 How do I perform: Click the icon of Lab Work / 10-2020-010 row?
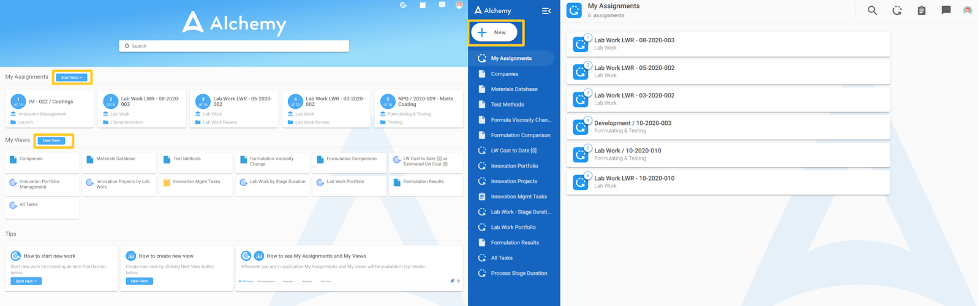point(580,154)
